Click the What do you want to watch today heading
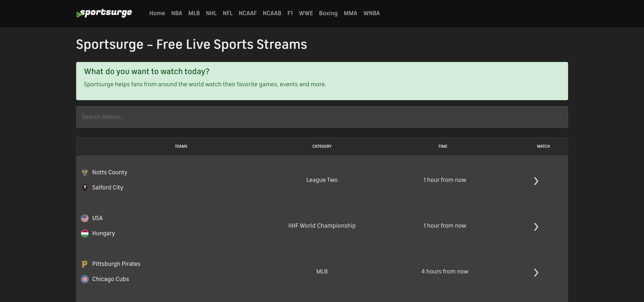 [x=147, y=72]
